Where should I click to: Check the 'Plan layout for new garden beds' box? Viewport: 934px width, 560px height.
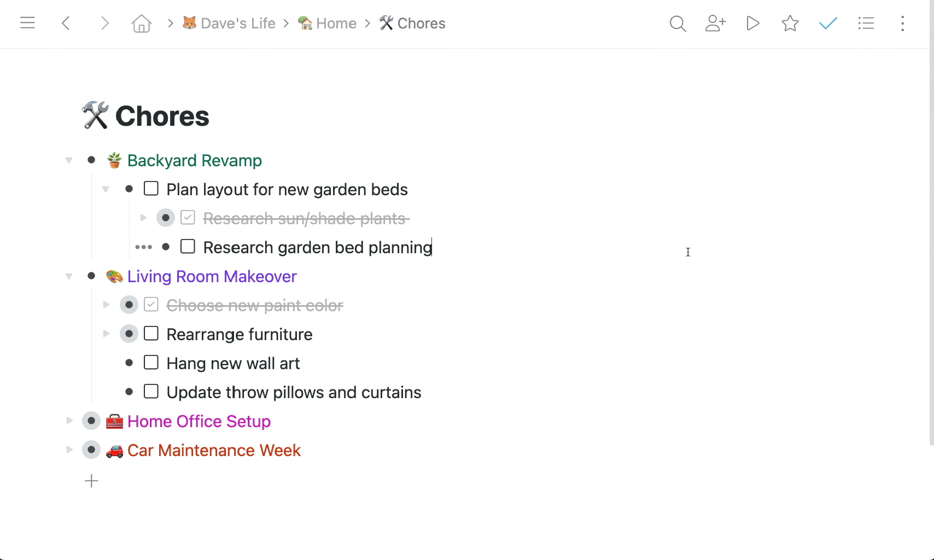click(151, 189)
